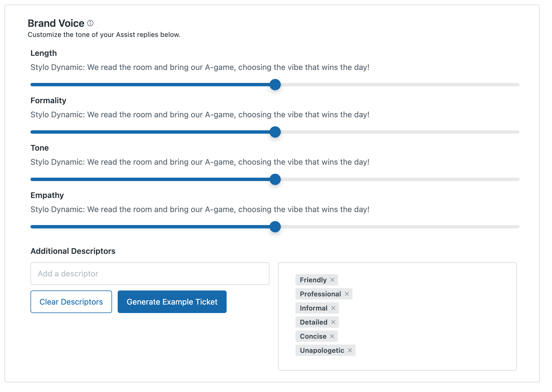This screenshot has height=392, width=552.
Task: Remove the Informal descriptor
Action: tap(334, 308)
